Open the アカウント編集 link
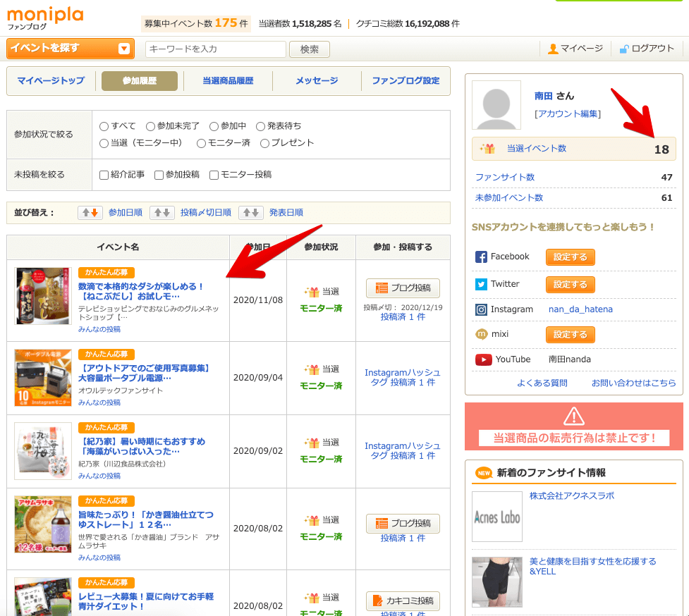The height and width of the screenshot is (616, 689). [568, 114]
